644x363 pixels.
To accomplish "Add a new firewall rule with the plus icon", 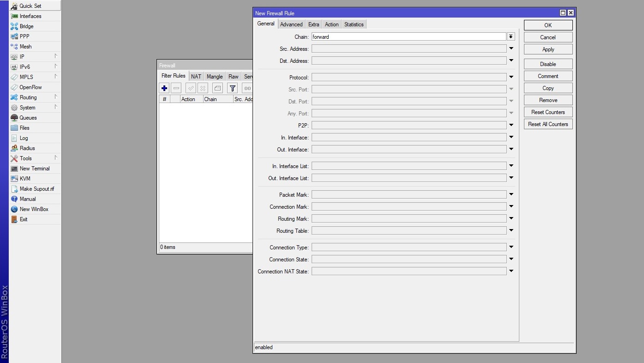I will [164, 88].
